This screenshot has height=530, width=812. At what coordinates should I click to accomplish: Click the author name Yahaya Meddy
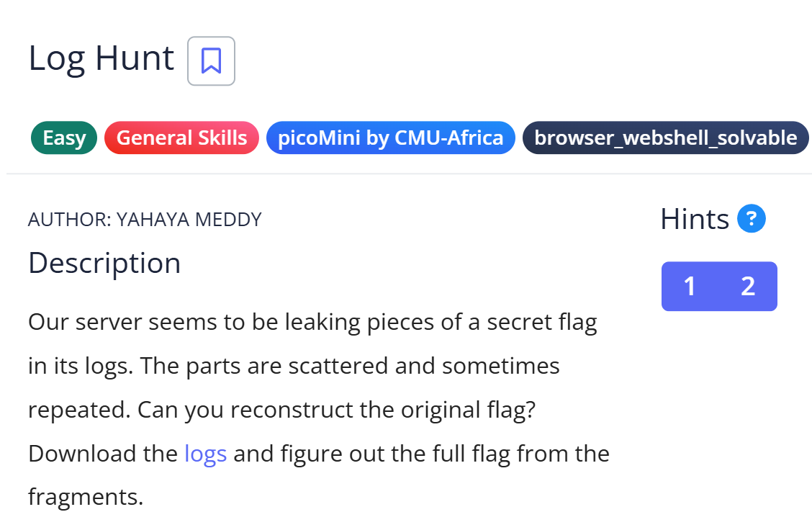pyautogui.click(x=189, y=220)
